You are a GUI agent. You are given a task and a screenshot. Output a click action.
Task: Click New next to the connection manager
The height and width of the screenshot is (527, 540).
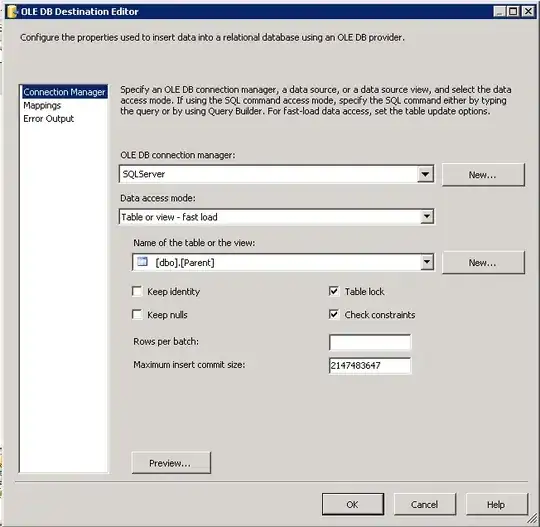tap(483, 175)
